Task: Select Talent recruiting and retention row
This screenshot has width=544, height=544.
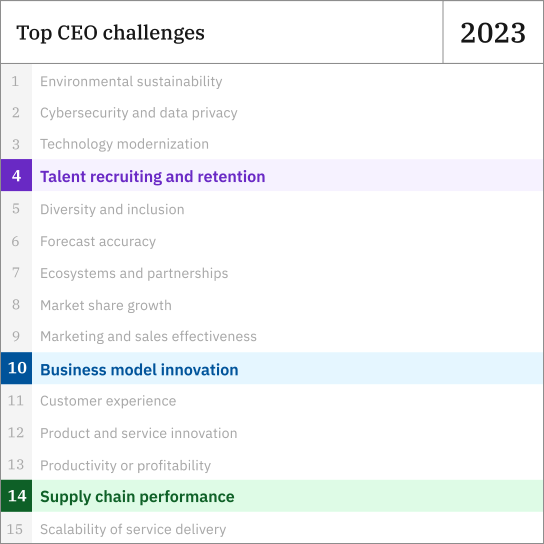Action: (272, 175)
